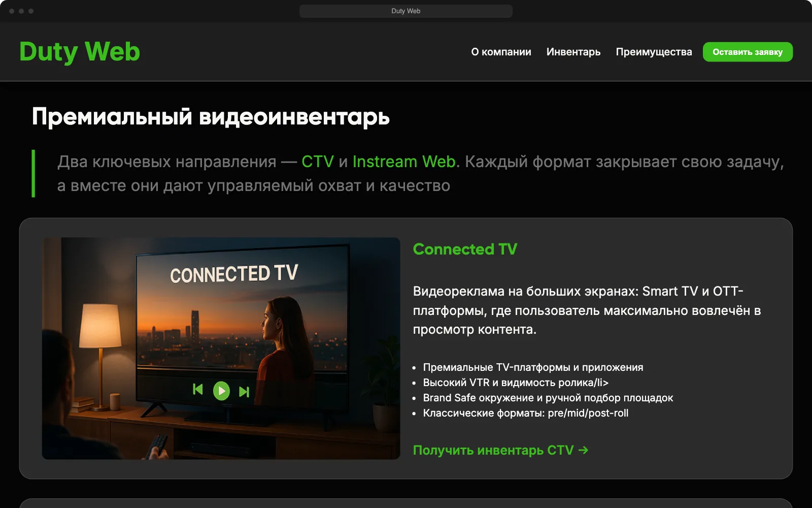Click the skip-forward icon in the TV image
812x508 pixels.
(x=244, y=392)
